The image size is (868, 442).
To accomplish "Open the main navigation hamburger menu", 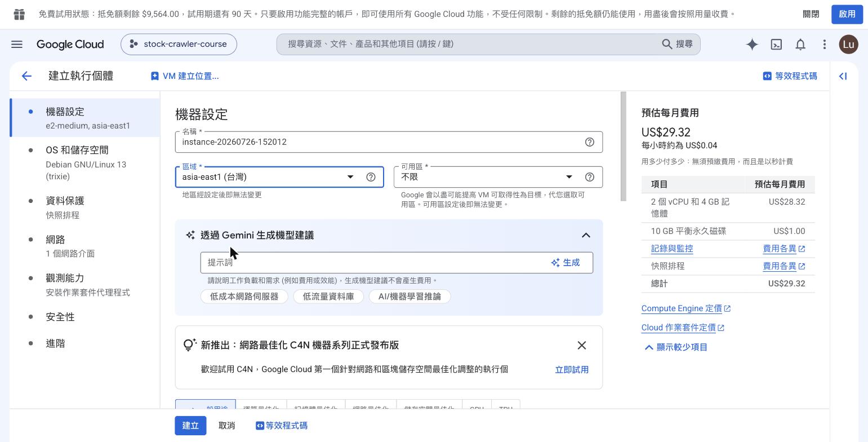I will 17,44.
